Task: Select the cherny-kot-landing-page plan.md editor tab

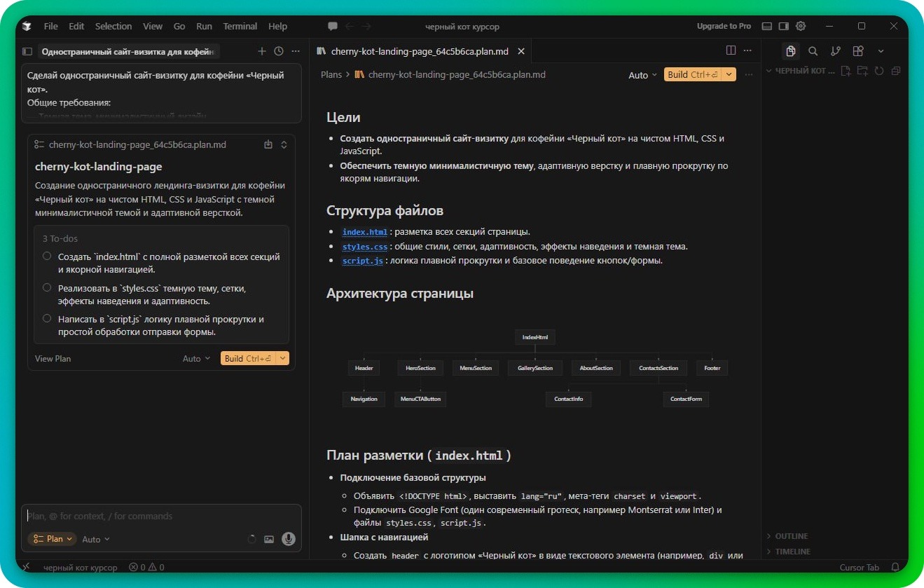Action: click(x=420, y=51)
